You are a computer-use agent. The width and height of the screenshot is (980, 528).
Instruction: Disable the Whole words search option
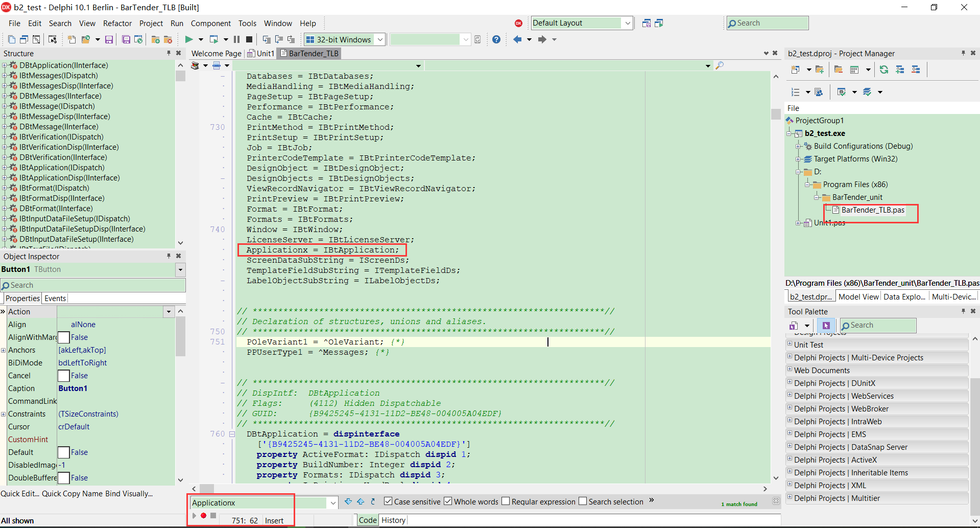coord(448,501)
